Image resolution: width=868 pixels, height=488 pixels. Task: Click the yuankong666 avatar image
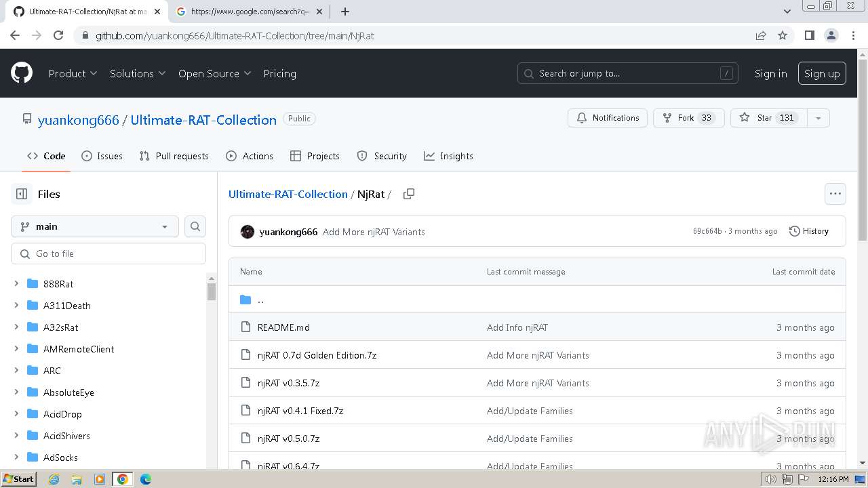pos(248,232)
